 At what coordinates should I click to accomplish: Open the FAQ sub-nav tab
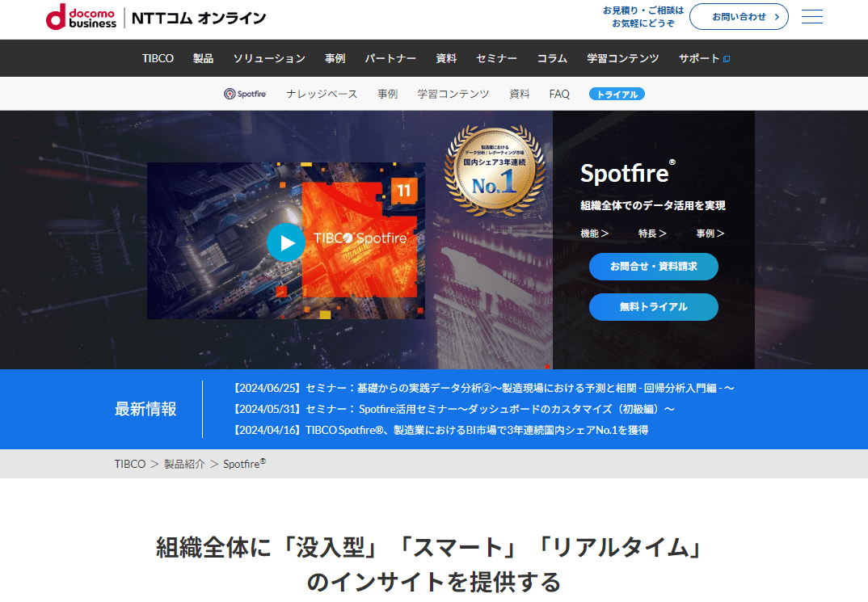click(x=559, y=94)
